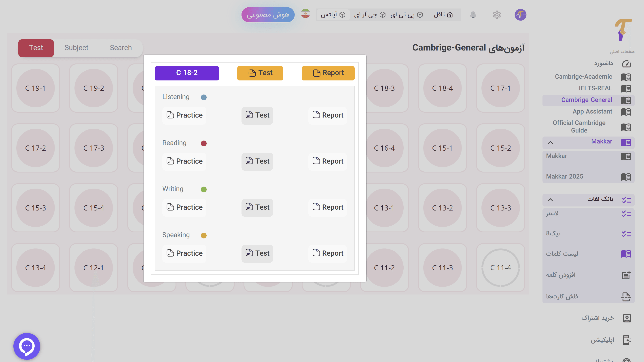Open the Report for Listening
This screenshot has height=362, width=644.
328,115
